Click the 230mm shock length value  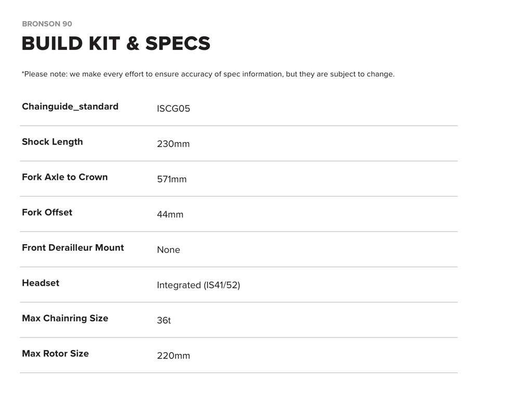pyautogui.click(x=174, y=144)
